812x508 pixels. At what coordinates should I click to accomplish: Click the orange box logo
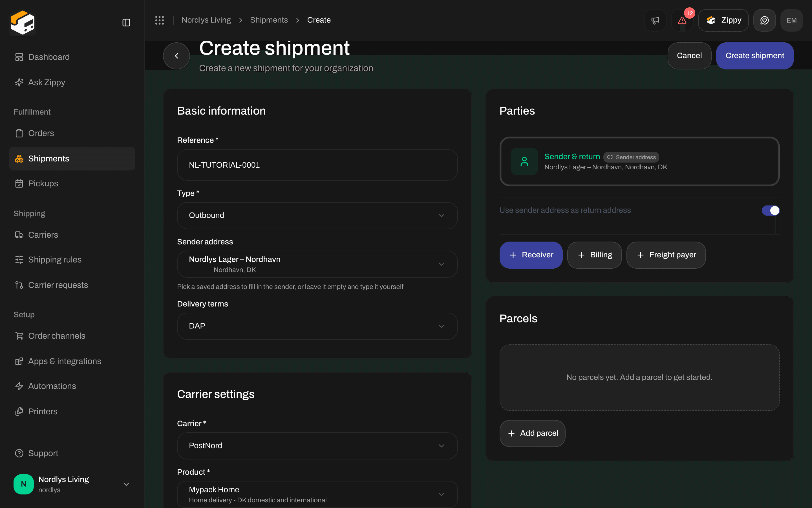pos(23,23)
